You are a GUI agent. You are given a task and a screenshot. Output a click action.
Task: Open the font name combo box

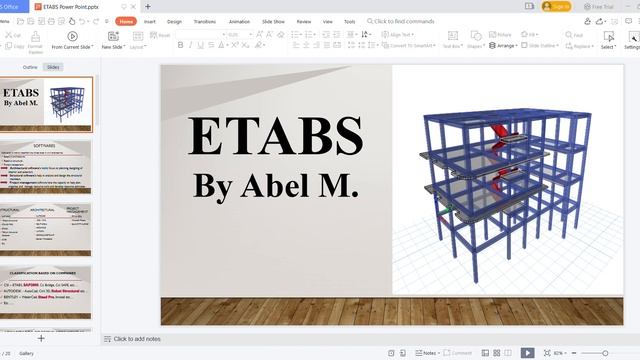(201, 35)
